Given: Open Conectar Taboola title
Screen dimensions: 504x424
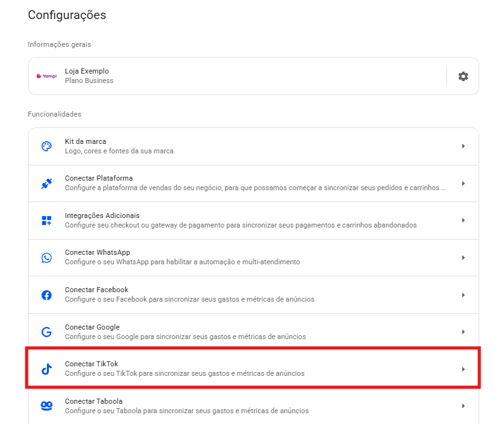Looking at the screenshot, I should click(x=94, y=401).
